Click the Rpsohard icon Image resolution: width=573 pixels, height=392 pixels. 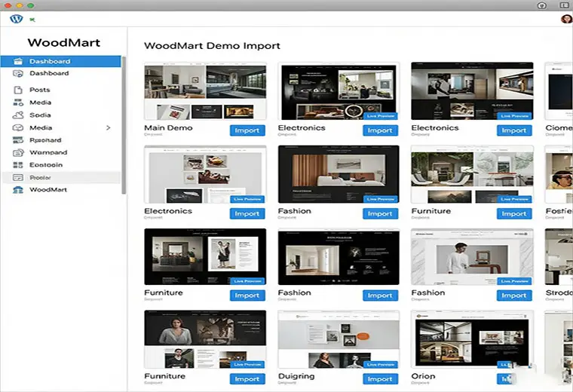[18, 140]
